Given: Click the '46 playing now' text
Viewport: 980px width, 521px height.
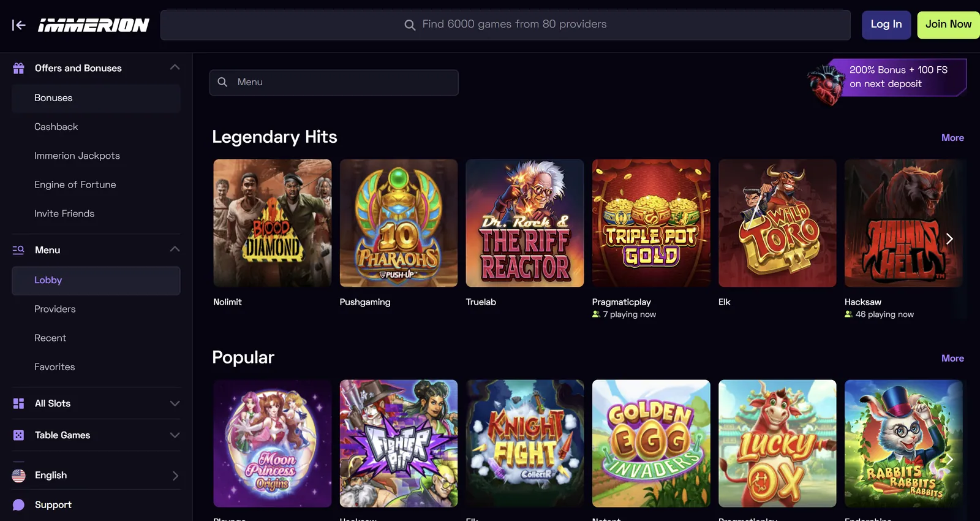Looking at the screenshot, I should (884, 314).
